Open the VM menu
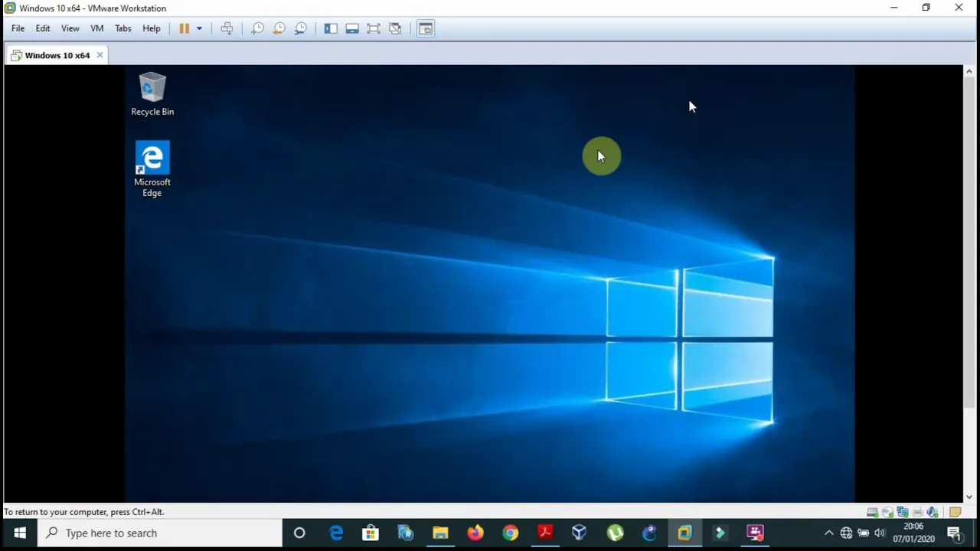980x551 pixels. point(96,28)
